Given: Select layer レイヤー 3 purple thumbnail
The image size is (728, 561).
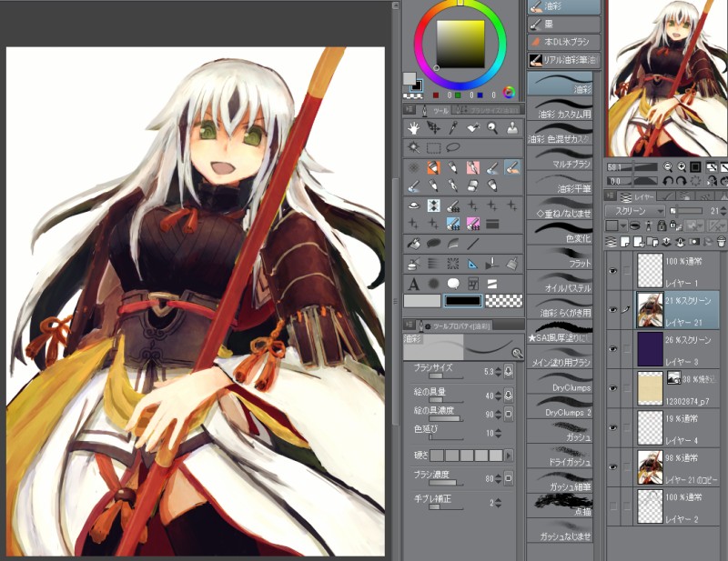Looking at the screenshot, I should [x=650, y=349].
